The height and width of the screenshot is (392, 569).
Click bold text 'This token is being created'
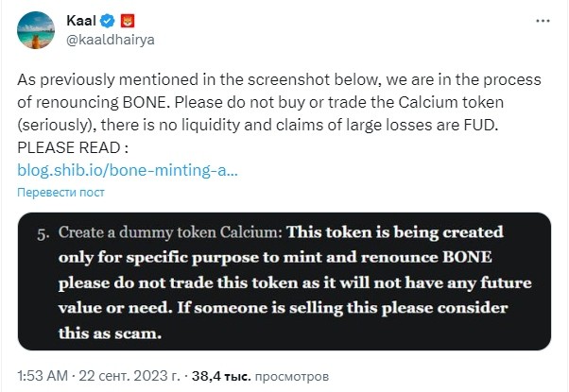click(x=395, y=232)
